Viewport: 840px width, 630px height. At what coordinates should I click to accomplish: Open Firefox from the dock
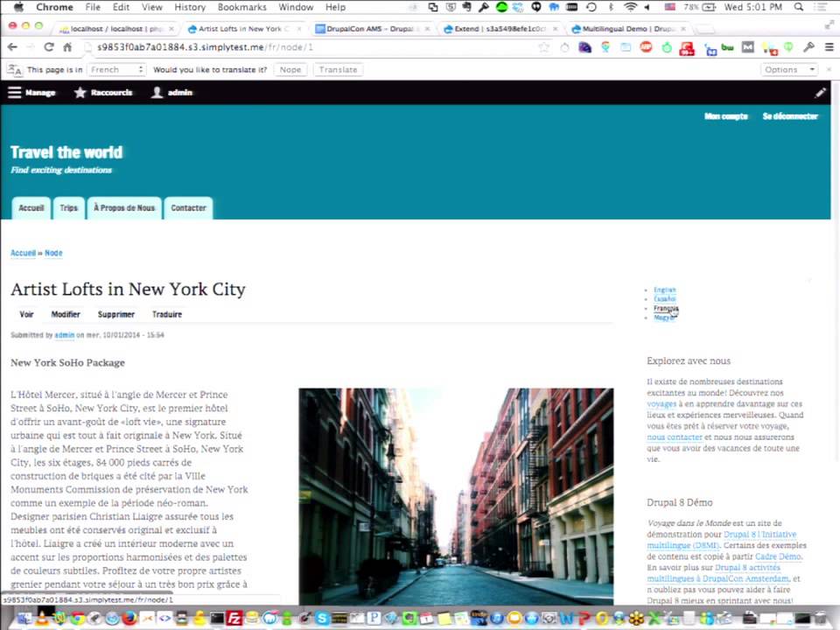(x=129, y=619)
